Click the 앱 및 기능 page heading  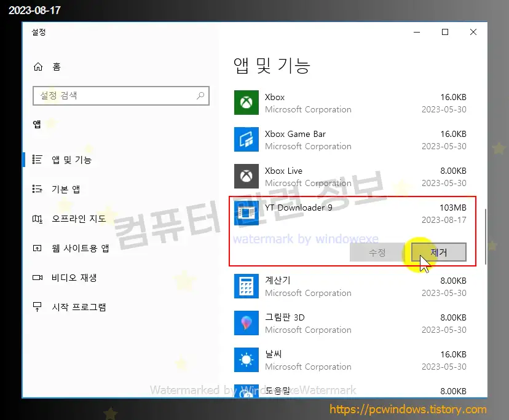(x=272, y=66)
